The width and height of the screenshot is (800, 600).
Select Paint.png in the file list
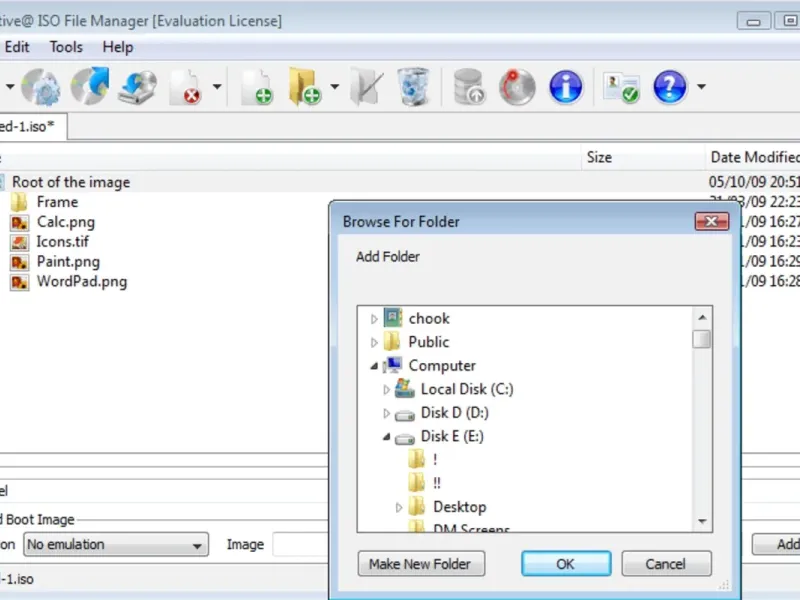68,262
